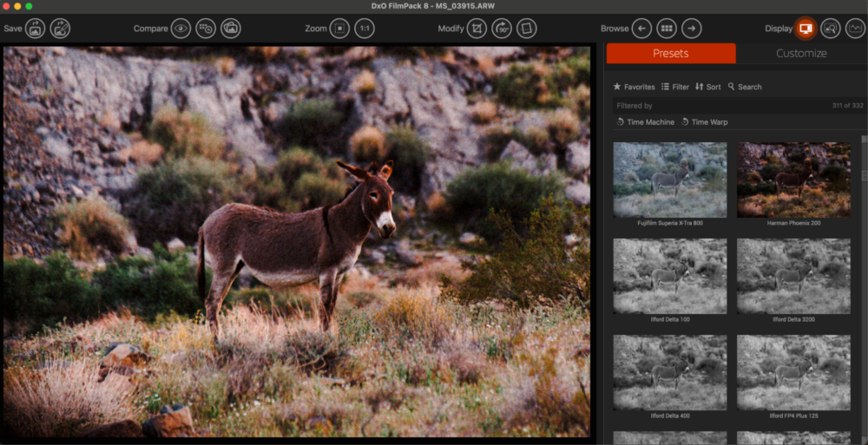Toggle the highlighted Display panel button
This screenshot has height=445, width=868.
[x=806, y=29]
